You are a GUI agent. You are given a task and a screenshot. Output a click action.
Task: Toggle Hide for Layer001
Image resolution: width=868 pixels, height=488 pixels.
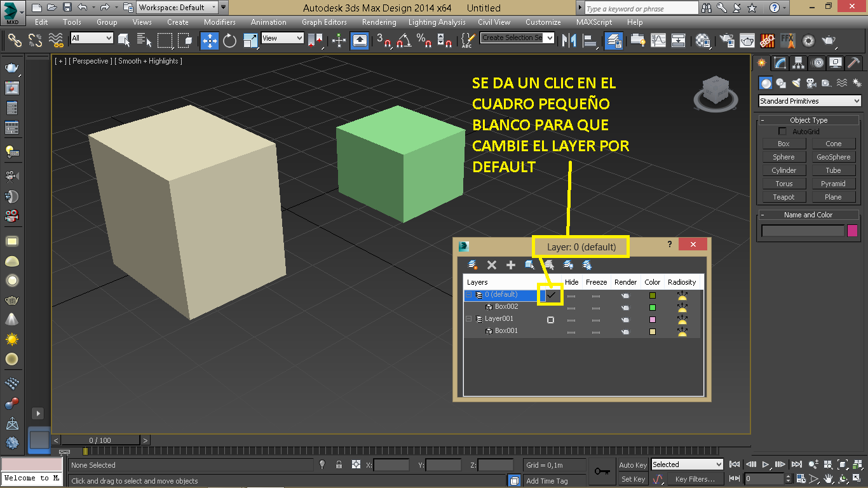click(571, 320)
